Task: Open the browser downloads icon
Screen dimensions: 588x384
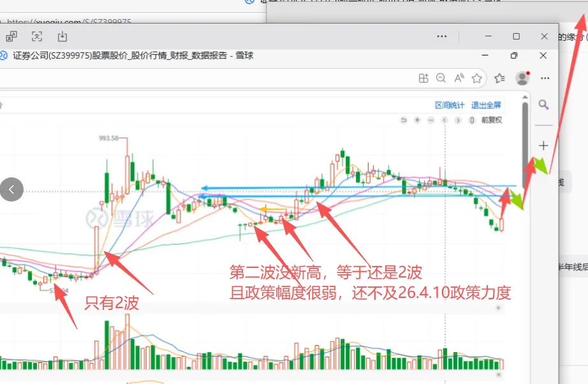Action: coord(61,37)
